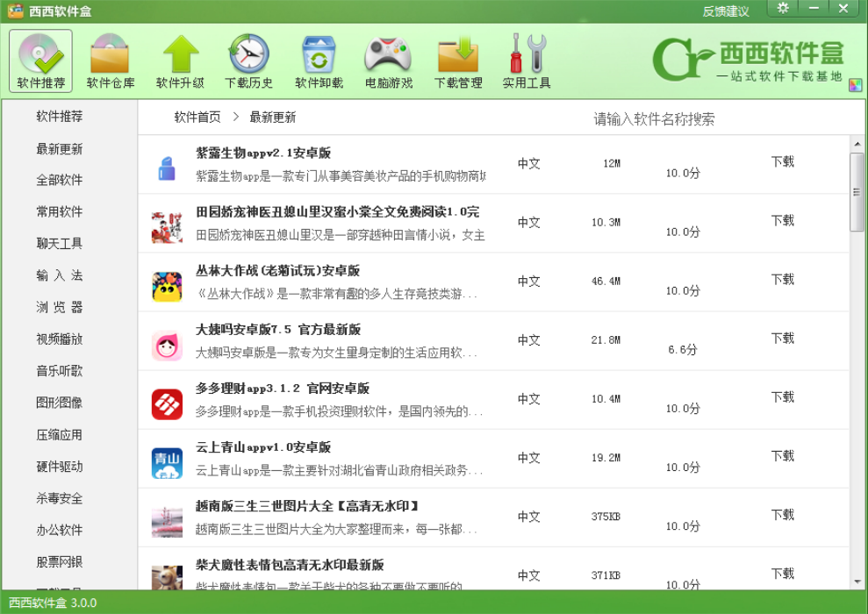Click 越南版三生三世 thumbnail

[x=167, y=522]
